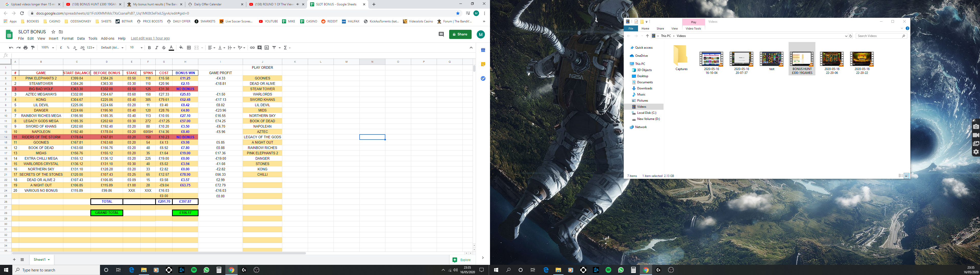Click the paint format icon
The height and width of the screenshot is (275, 980).
click(33, 48)
